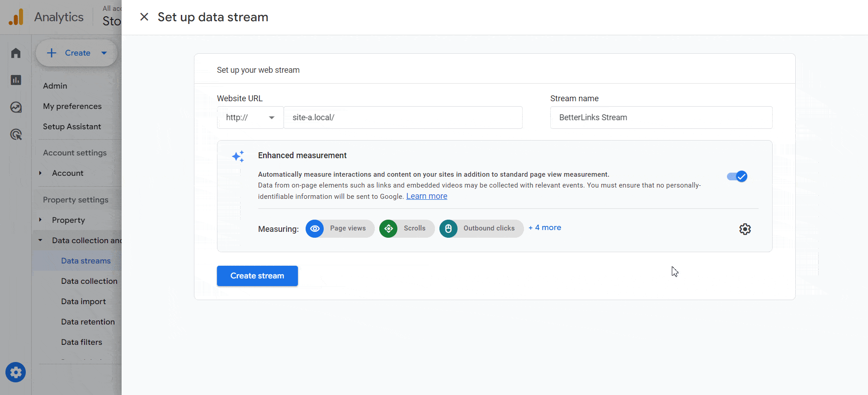Open the Learn more link
This screenshot has height=395, width=868.
(x=427, y=196)
